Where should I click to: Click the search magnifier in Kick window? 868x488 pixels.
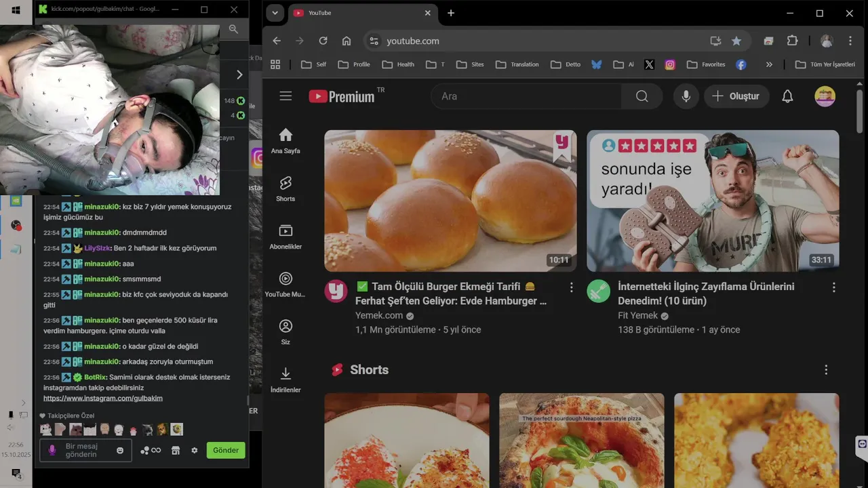233,29
